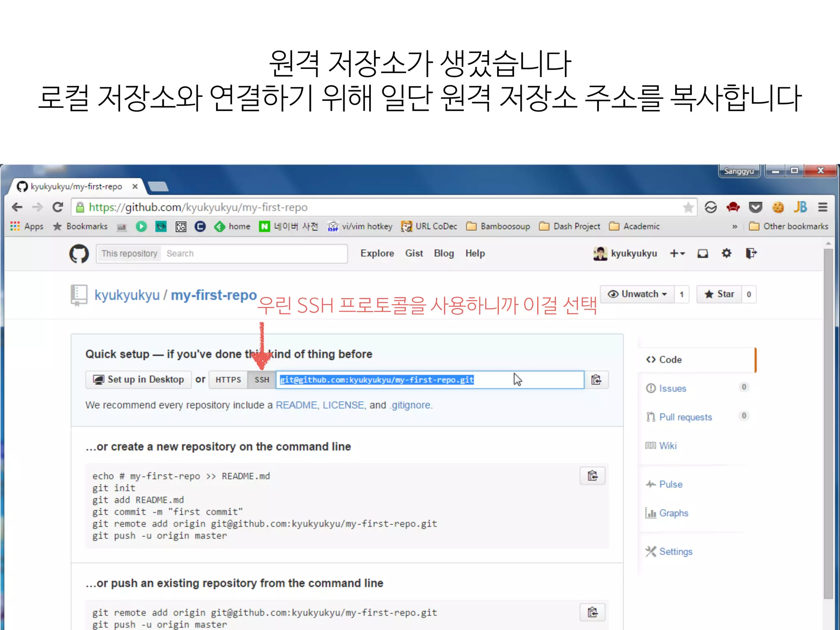Click my-first-repo repository name link
The height and width of the screenshot is (630, 840).
(214, 295)
